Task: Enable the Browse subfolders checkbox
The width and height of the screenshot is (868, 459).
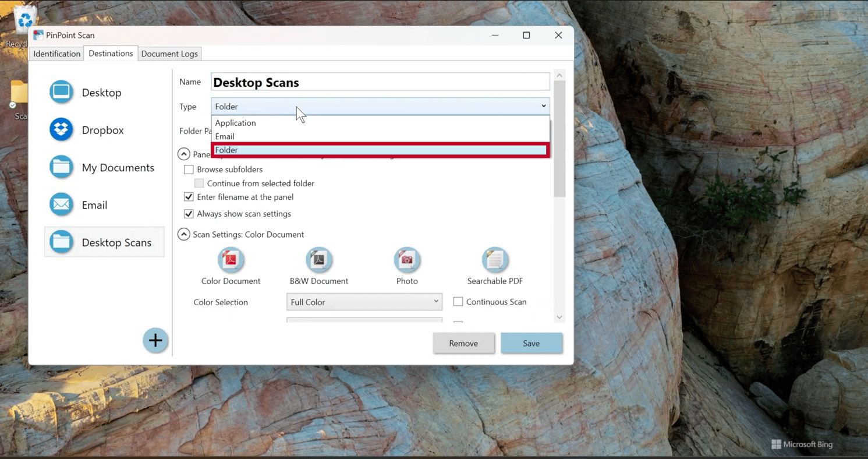Action: (x=189, y=169)
